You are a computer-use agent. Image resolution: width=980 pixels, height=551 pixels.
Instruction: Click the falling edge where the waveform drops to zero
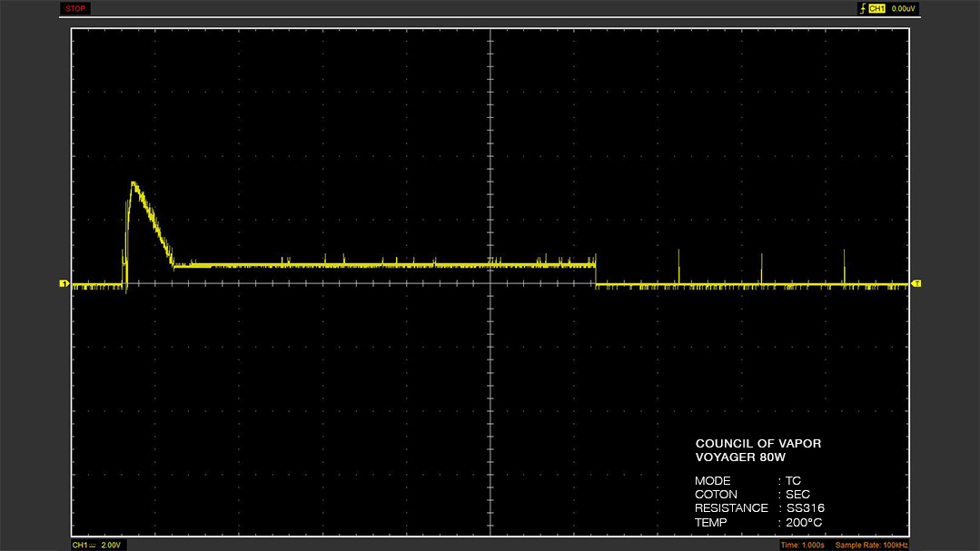tap(596, 275)
